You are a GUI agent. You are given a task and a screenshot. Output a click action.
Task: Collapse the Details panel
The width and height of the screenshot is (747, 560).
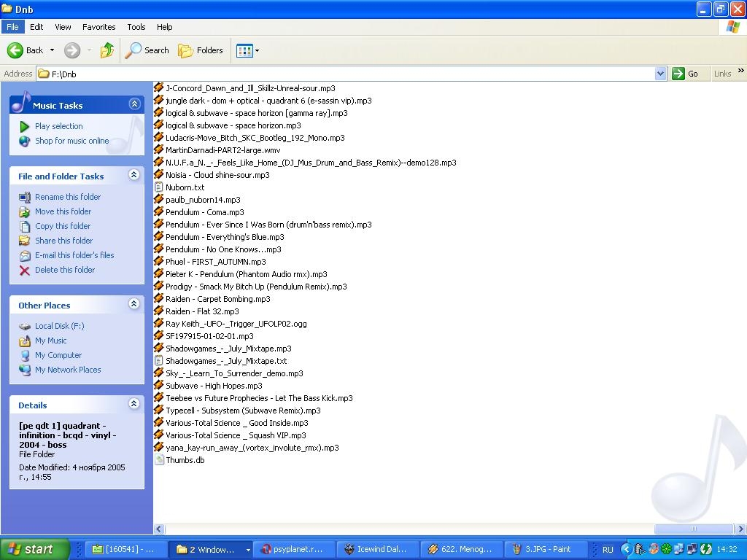tap(134, 404)
